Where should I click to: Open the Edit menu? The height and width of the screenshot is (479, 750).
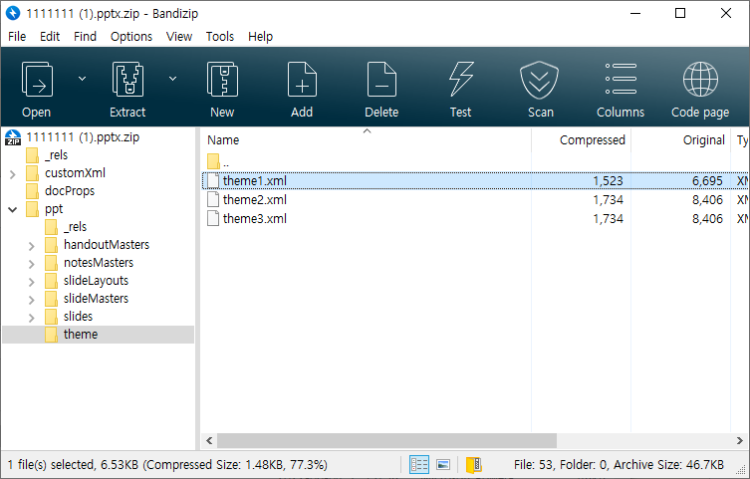pyautogui.click(x=50, y=37)
